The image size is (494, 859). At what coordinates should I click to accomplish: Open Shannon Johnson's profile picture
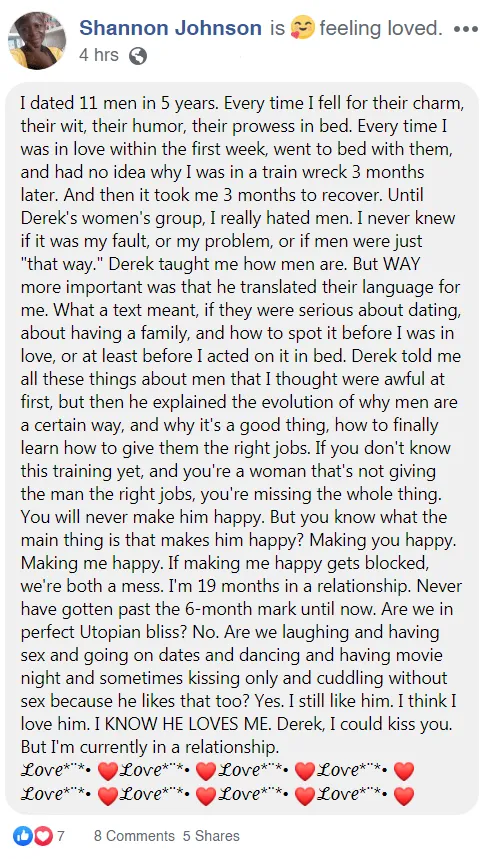coord(37,41)
